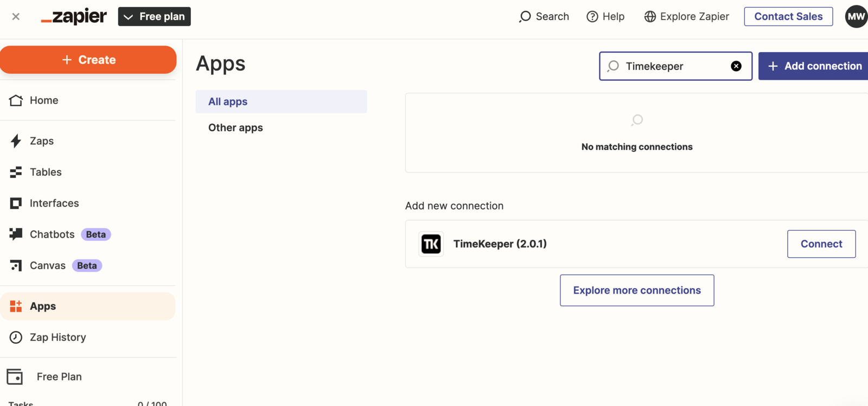The height and width of the screenshot is (406, 868).
Task: Click the Add connection button
Action: (813, 66)
